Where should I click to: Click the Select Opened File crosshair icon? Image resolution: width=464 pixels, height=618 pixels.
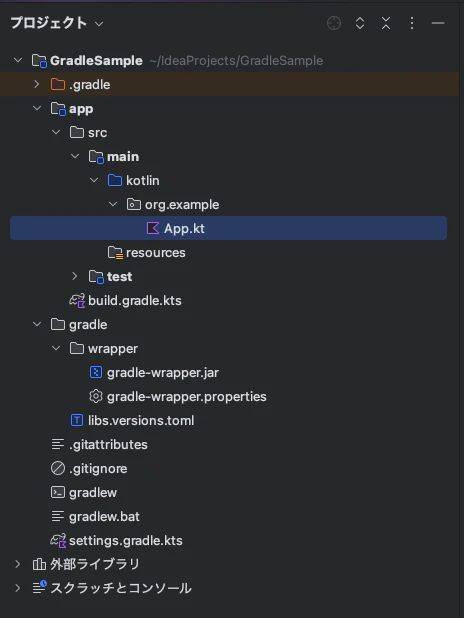[x=334, y=23]
